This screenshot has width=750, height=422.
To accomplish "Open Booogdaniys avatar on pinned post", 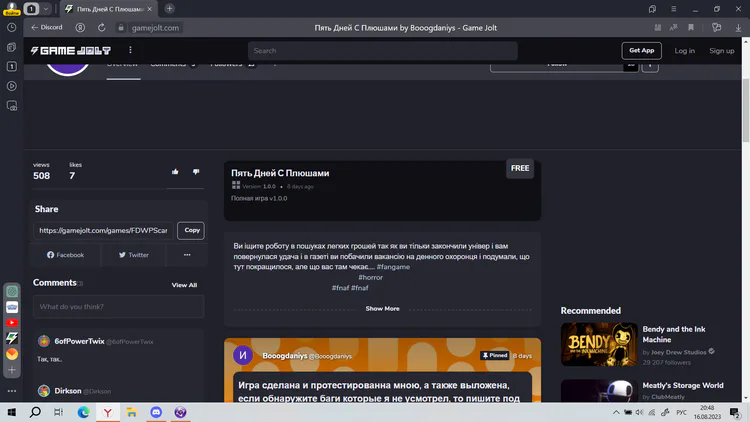I will [x=243, y=355].
